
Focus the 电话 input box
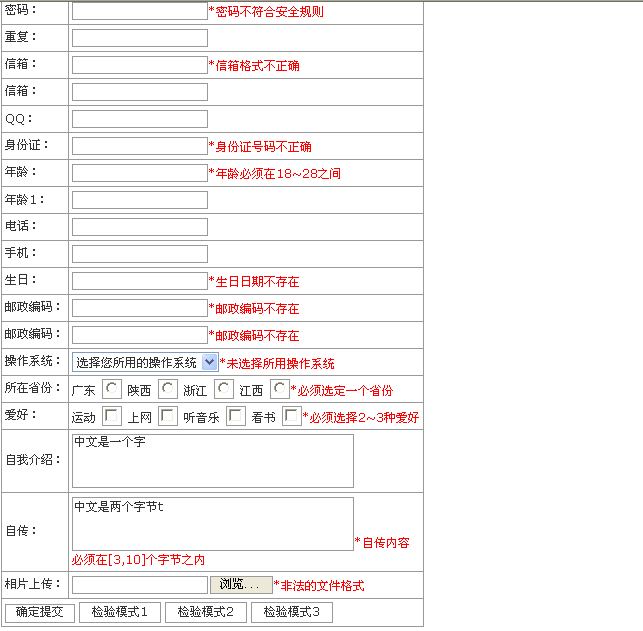(x=140, y=227)
